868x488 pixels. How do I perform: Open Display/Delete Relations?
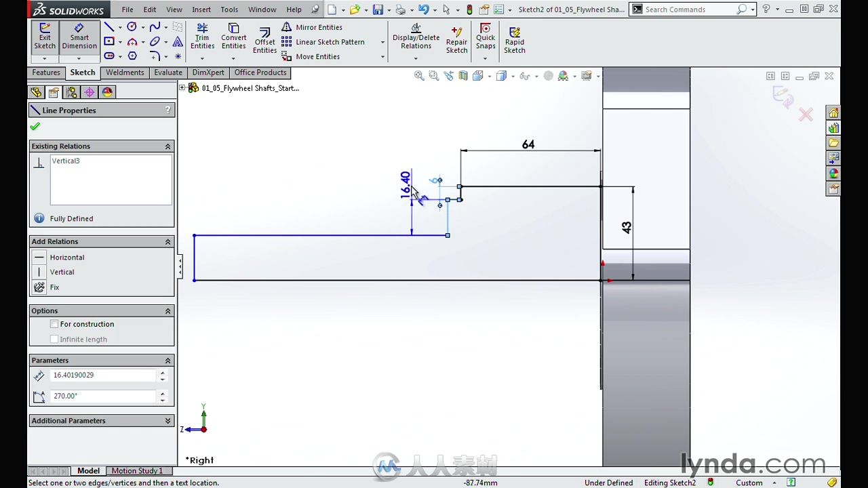tap(416, 37)
